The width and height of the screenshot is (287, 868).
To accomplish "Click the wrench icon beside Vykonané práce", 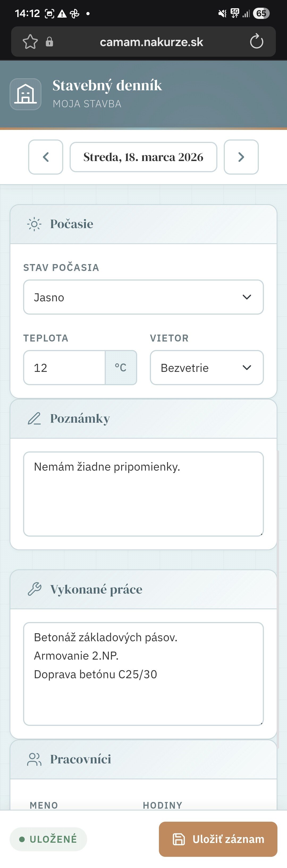I will point(34,589).
